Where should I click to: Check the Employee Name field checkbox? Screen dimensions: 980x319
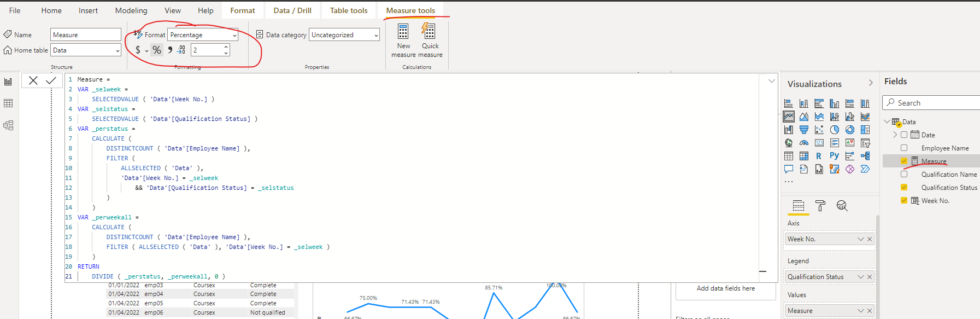click(x=904, y=148)
